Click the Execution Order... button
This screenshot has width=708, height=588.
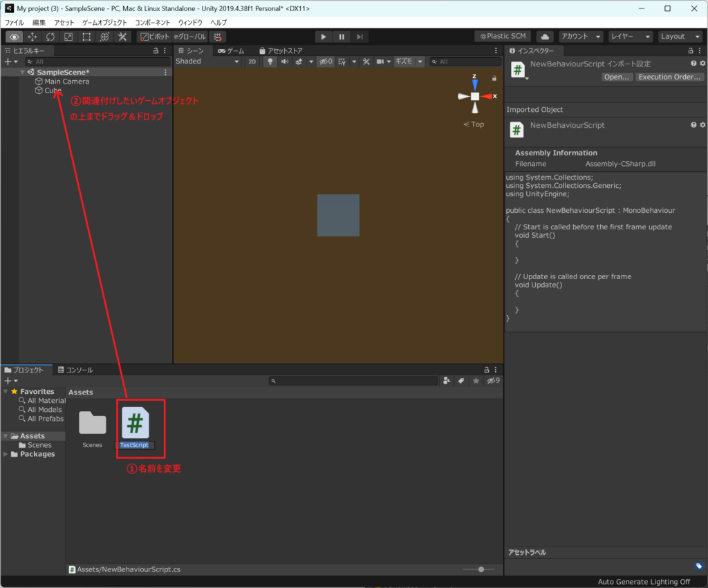click(x=669, y=77)
